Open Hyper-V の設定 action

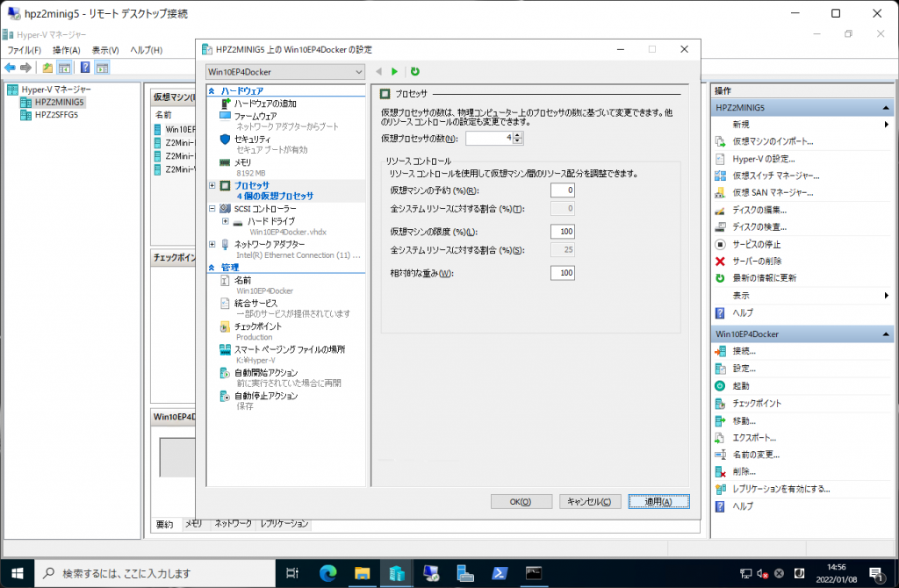point(763,159)
